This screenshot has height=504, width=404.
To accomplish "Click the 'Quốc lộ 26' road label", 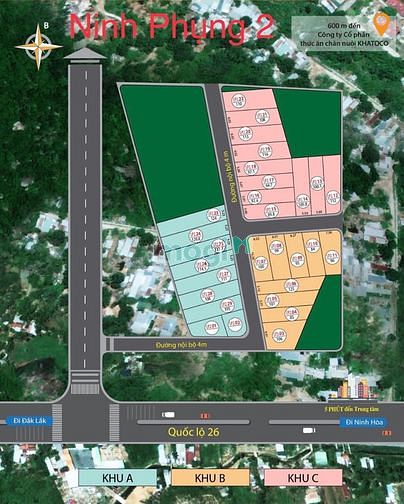I will click(x=193, y=432).
